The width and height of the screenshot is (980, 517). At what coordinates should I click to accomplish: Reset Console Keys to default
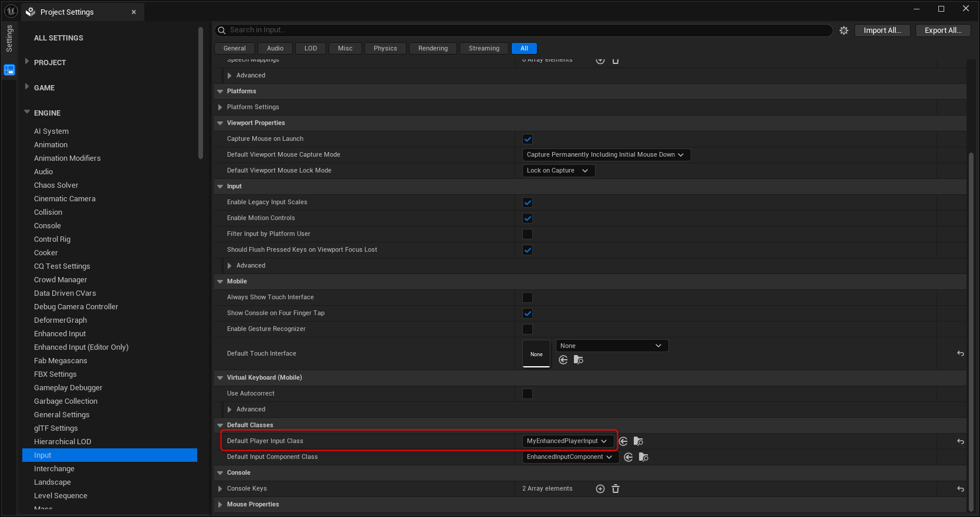pos(961,489)
